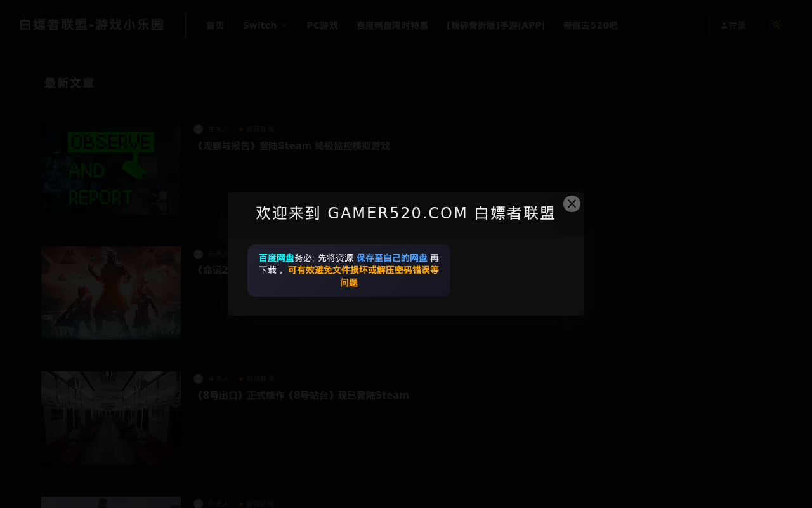812x508 pixels.
Task: Select the 百度网盘限时特惠 menu item
Action: pos(392,25)
